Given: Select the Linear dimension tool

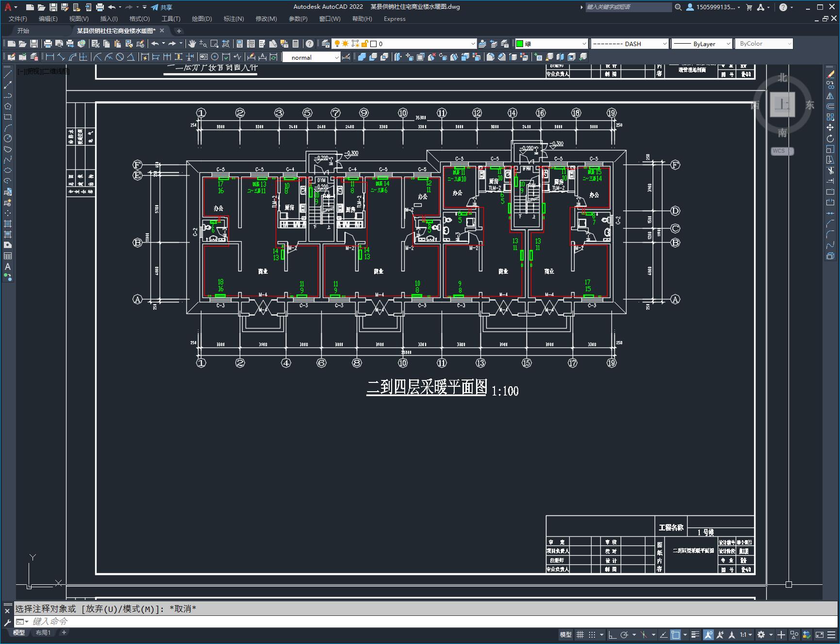Looking at the screenshot, I should point(49,57).
